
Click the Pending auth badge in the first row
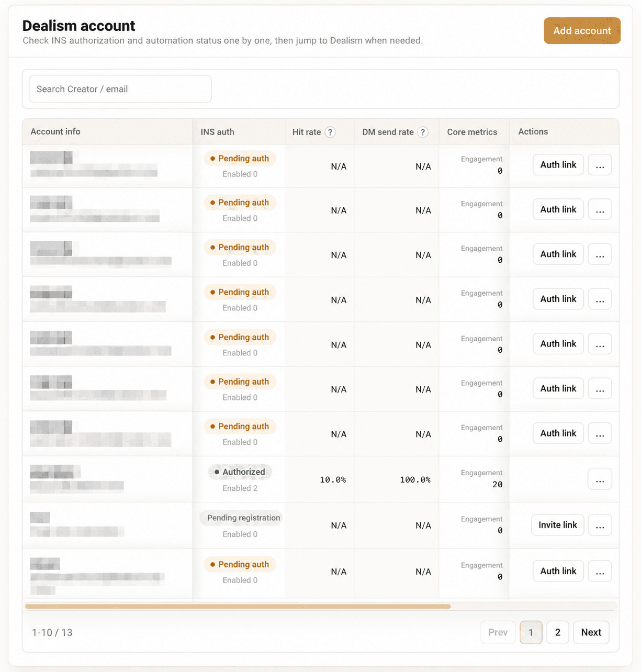tap(240, 158)
